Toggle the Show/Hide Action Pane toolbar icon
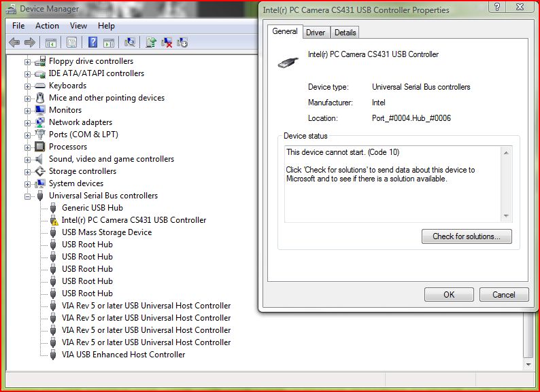The image size is (540, 392). pyautogui.click(x=109, y=43)
